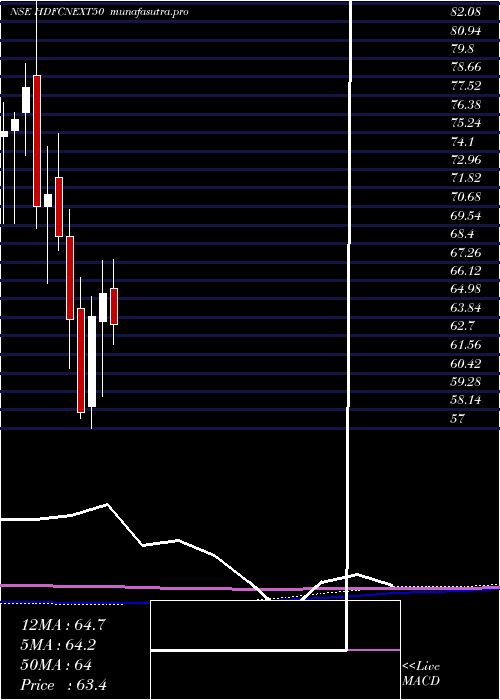
Task: Click the 74.1 price axis label
Action: [x=462, y=142]
